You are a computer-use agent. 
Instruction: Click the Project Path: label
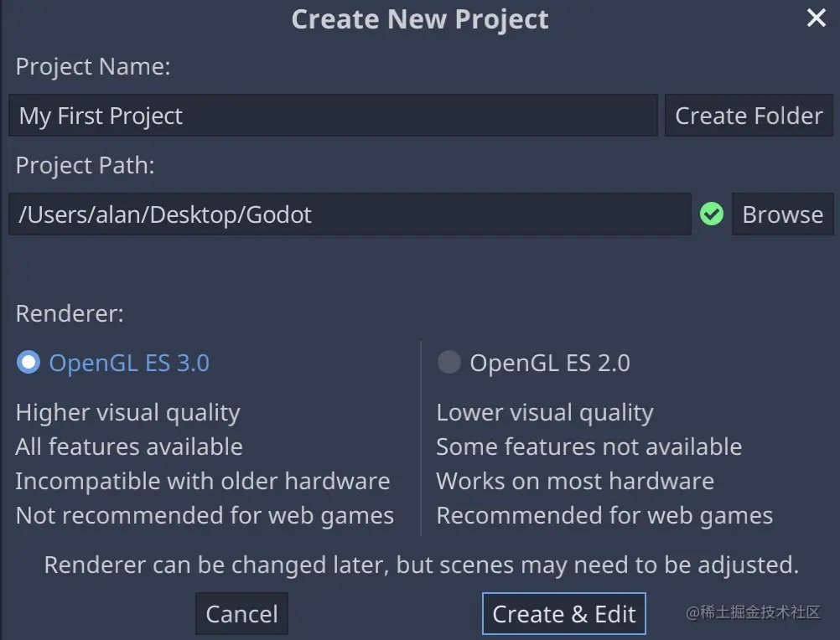(x=86, y=165)
